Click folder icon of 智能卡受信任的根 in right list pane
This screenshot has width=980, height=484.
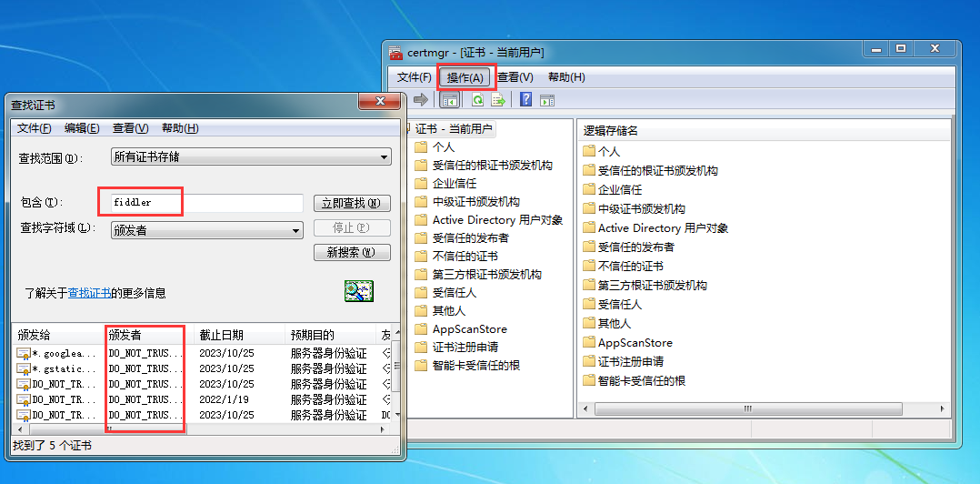point(589,380)
